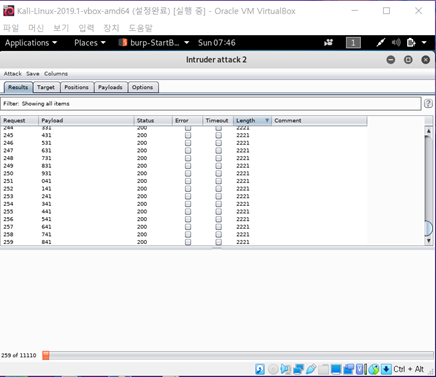This screenshot has height=377, width=436.
Task: Toggle Timeout checkbox for request 254
Action: click(x=218, y=204)
